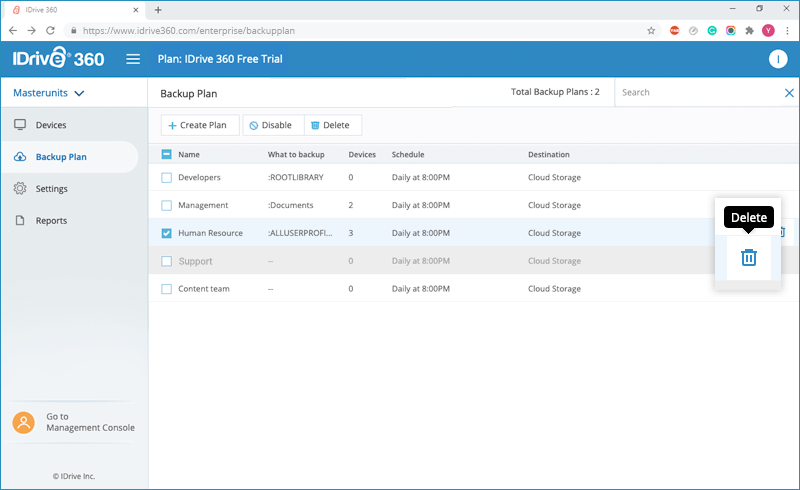
Task: Click :ALLUSERPROFI... in Human Resource row
Action: coord(300,233)
